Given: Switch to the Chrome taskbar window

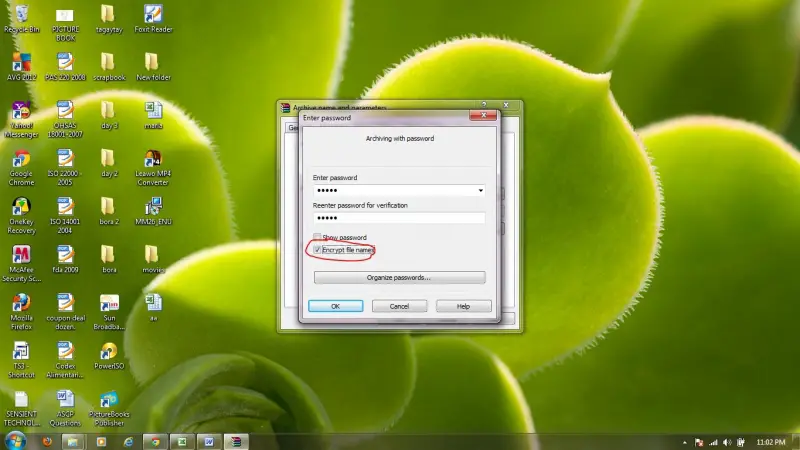Looking at the screenshot, I should (x=155, y=442).
